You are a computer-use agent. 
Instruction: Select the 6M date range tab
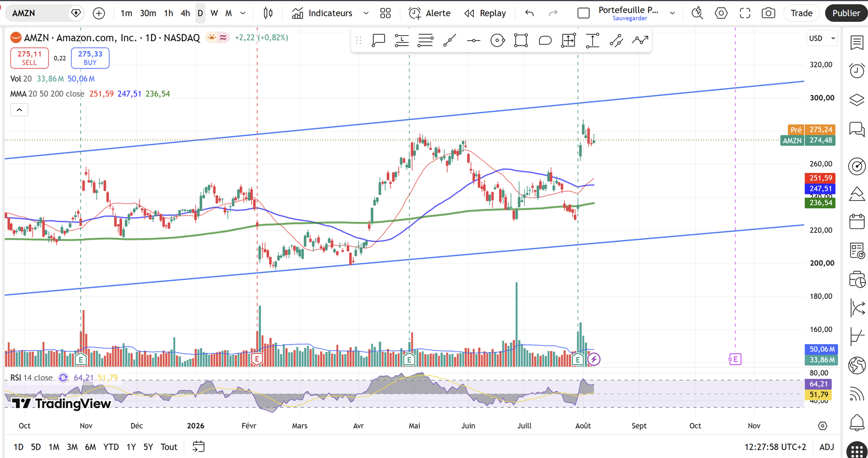click(91, 447)
